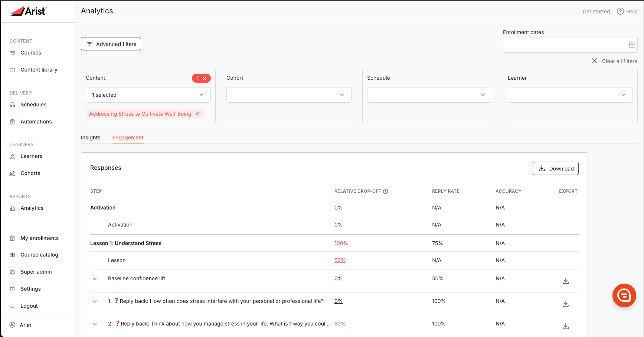
Task: Click the REPLY RATE column header
Action: (x=446, y=191)
